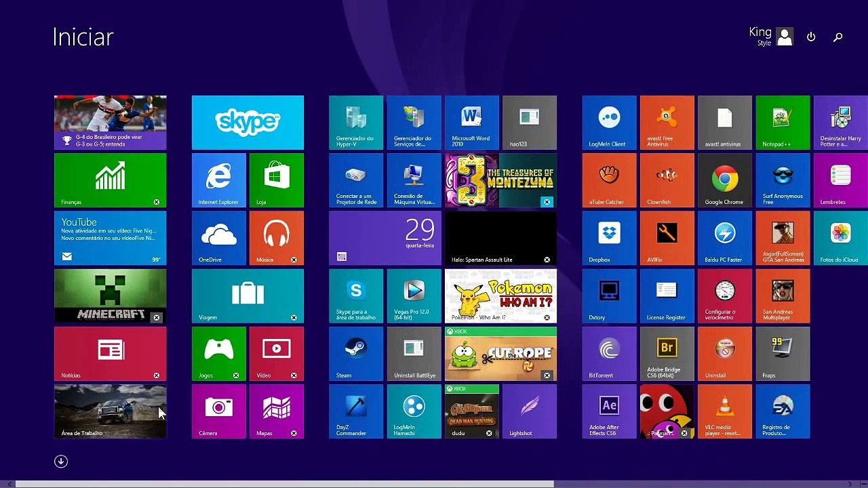Open the Loja store tile
Screen dimensions: 868x488
coord(277,180)
